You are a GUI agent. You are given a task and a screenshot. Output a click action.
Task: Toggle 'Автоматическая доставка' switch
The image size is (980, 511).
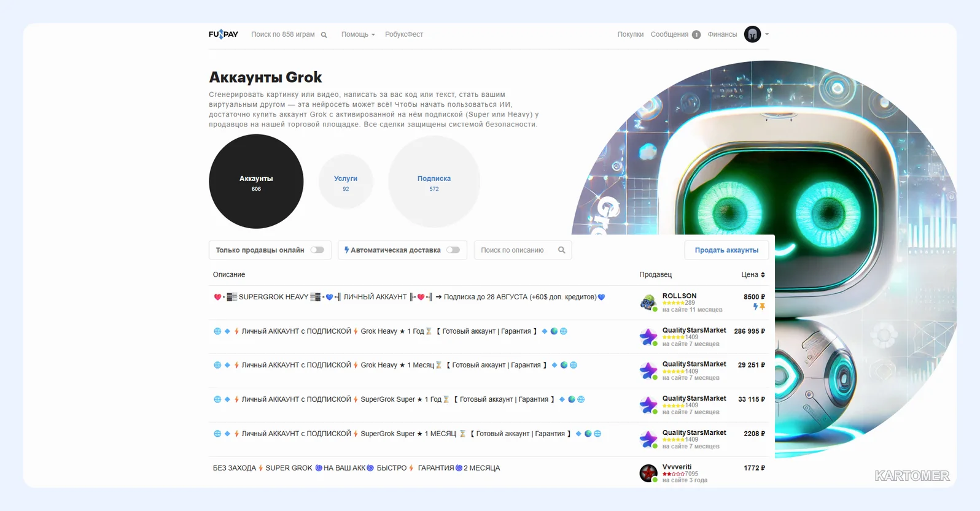(453, 250)
